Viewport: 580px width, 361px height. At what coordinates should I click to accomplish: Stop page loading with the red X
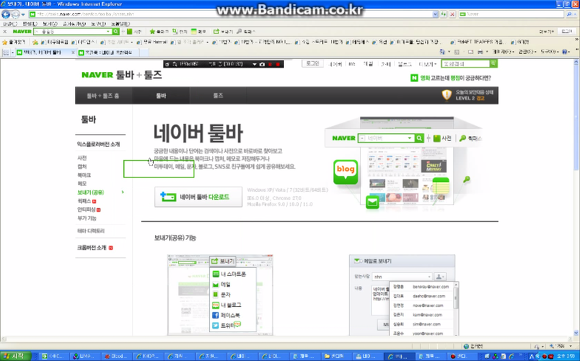[452, 14]
